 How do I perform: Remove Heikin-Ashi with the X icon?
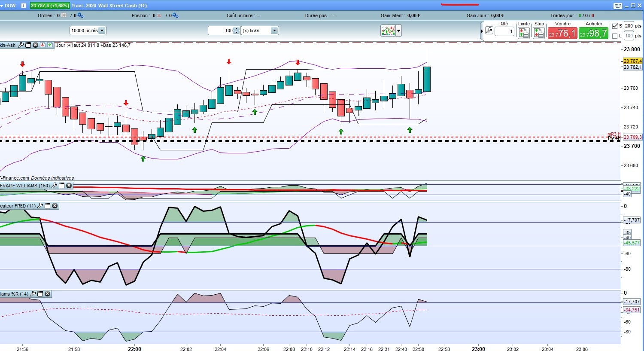tap(36, 45)
